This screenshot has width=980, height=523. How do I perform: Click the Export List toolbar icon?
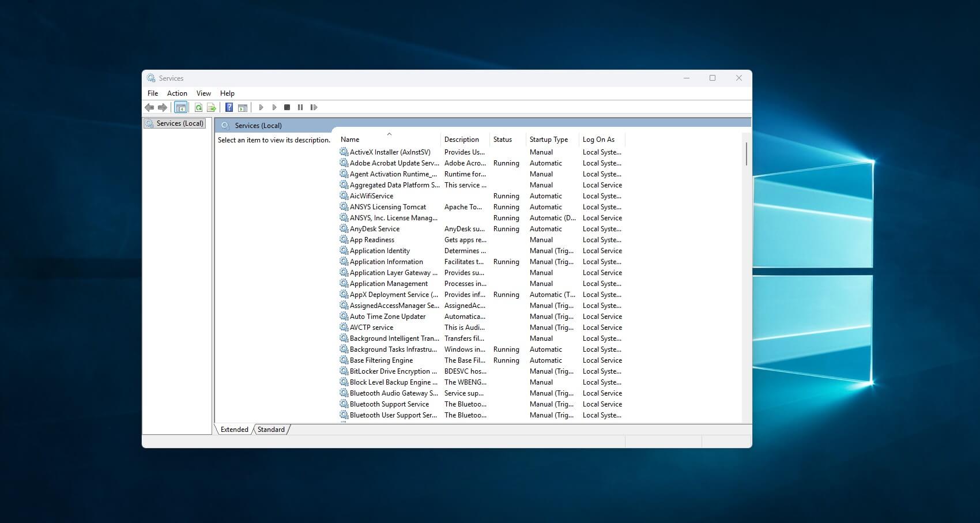point(212,107)
